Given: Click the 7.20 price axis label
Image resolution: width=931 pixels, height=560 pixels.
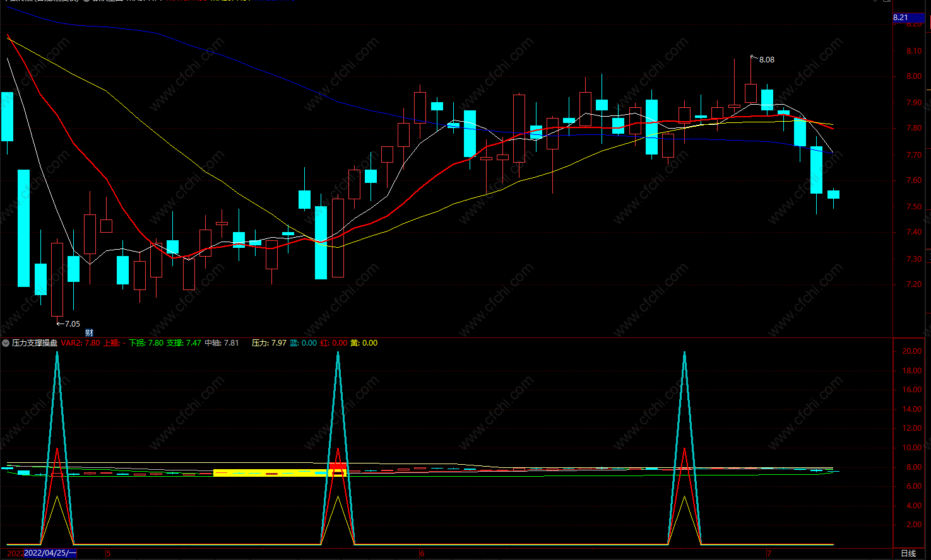Looking at the screenshot, I should (913, 284).
